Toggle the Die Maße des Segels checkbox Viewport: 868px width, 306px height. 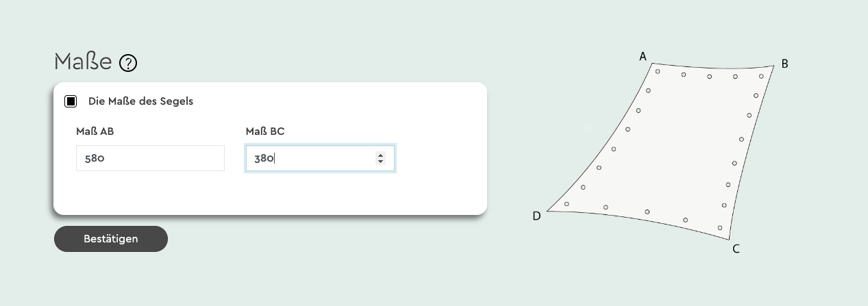tap(71, 101)
